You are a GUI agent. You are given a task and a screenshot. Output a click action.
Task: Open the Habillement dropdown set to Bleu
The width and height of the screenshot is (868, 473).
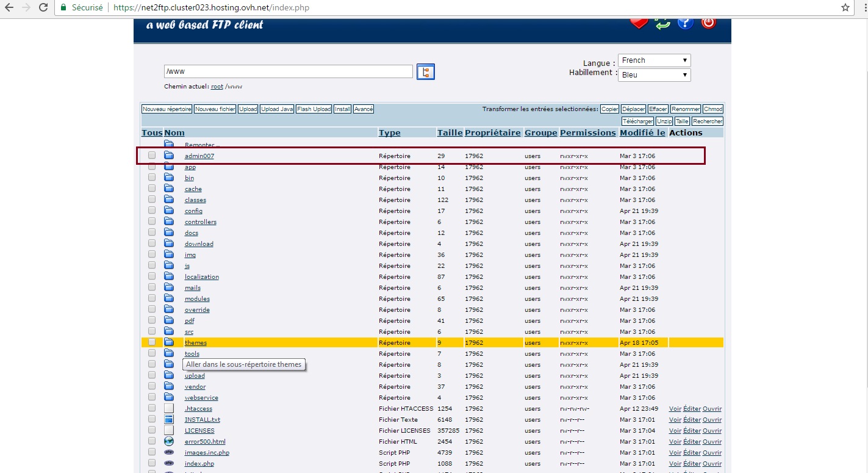(x=655, y=75)
